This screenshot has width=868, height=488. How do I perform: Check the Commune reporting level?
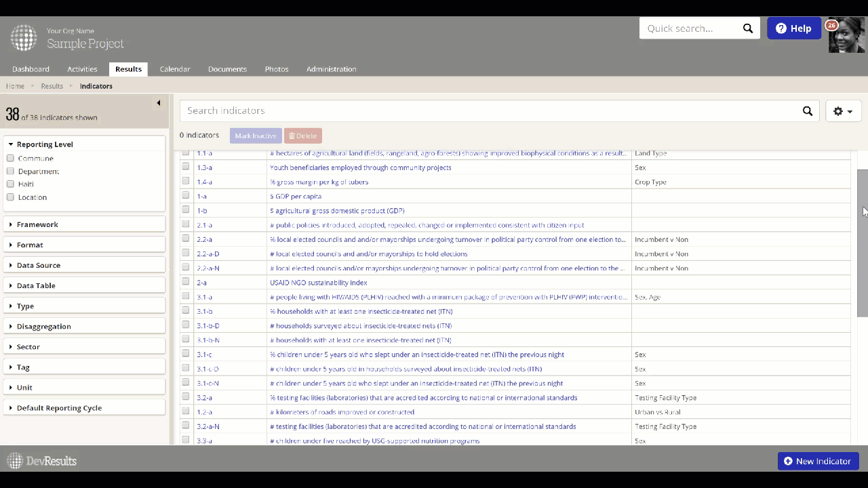pos(10,158)
